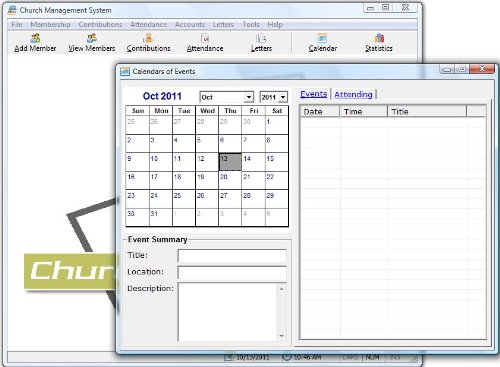Select October 20 in the calendar
500x367 pixels.
[230, 181]
